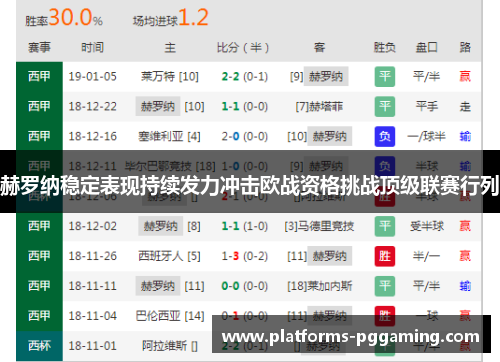Image resolution: width=500 pixels, height=362 pixels.
Task: Open home team 赫罗纳 [8]
Action: pyautogui.click(x=170, y=226)
